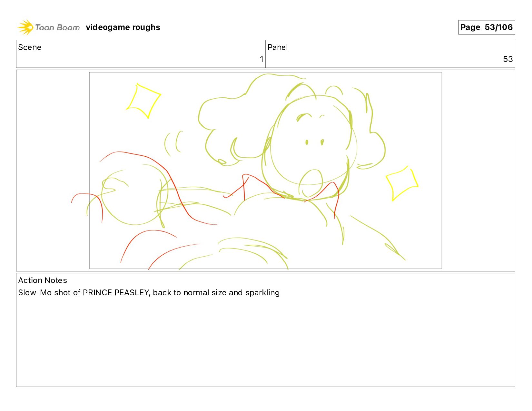
Task: Click the 'Panel' label
Action: tap(278, 47)
